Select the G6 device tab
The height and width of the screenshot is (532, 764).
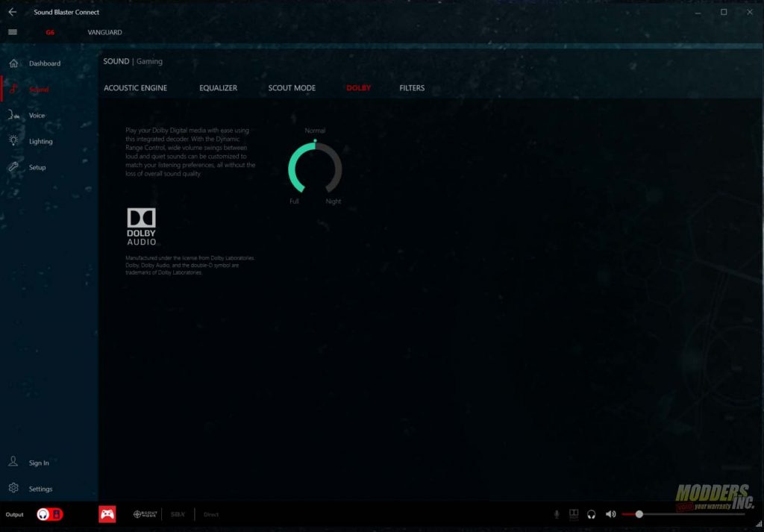(x=50, y=33)
